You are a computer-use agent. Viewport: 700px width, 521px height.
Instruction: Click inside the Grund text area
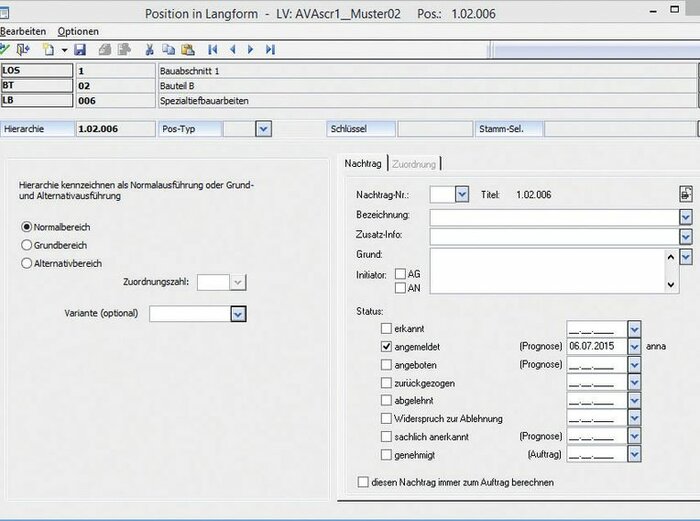[x=547, y=271]
